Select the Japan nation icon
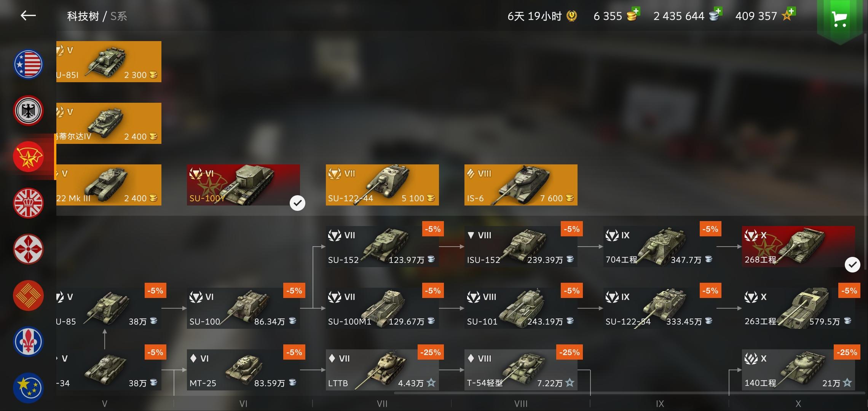Screen dimensions: 868x411 point(29,249)
